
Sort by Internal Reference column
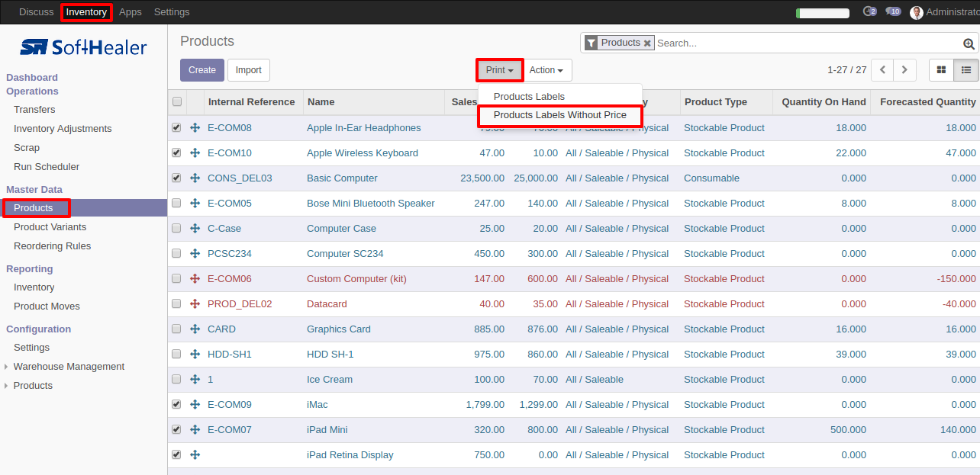[x=251, y=102]
